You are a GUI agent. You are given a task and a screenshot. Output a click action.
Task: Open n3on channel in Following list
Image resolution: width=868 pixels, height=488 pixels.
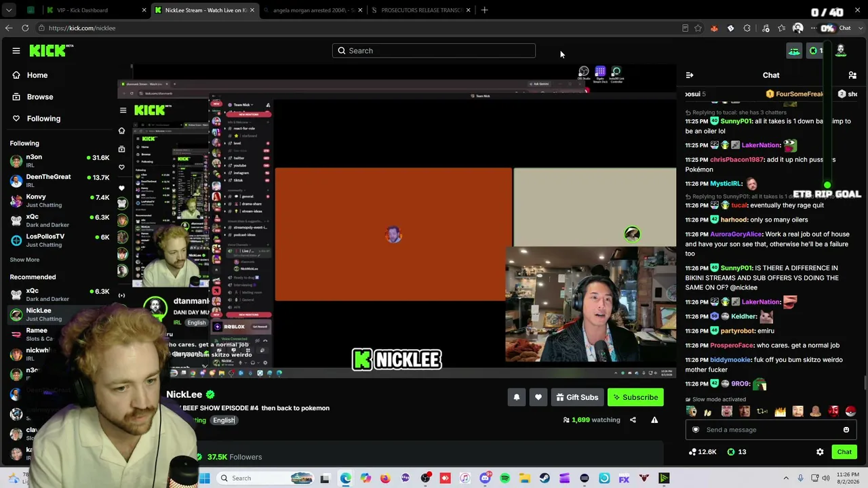pos(60,161)
